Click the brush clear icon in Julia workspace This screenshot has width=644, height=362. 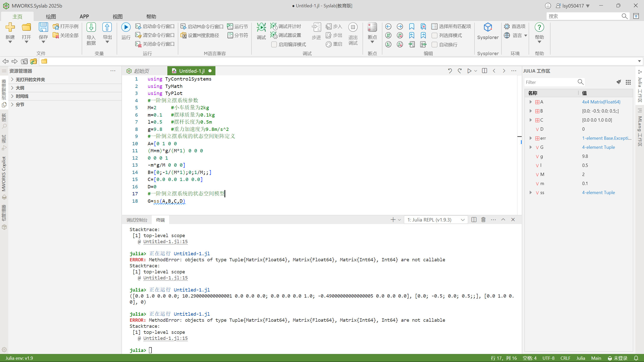click(x=619, y=82)
